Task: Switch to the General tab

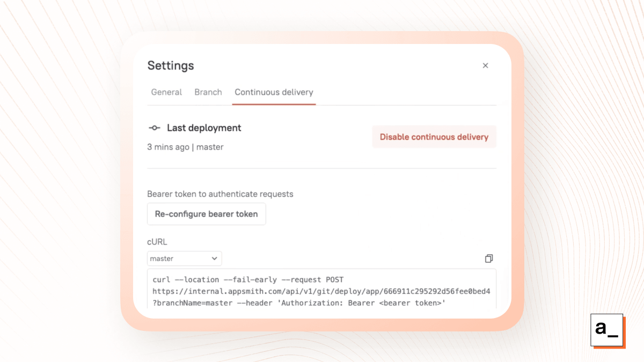Action: click(166, 92)
